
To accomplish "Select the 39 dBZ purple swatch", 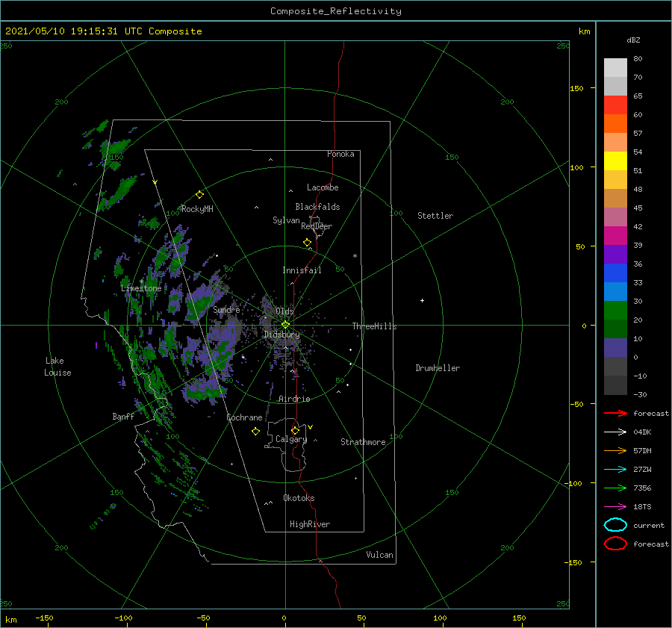I will 615,254.
